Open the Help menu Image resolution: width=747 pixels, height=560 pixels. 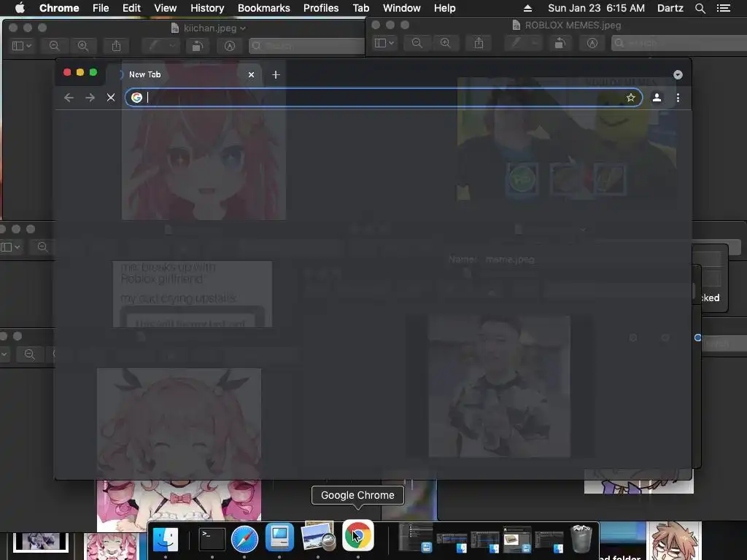pos(444,8)
